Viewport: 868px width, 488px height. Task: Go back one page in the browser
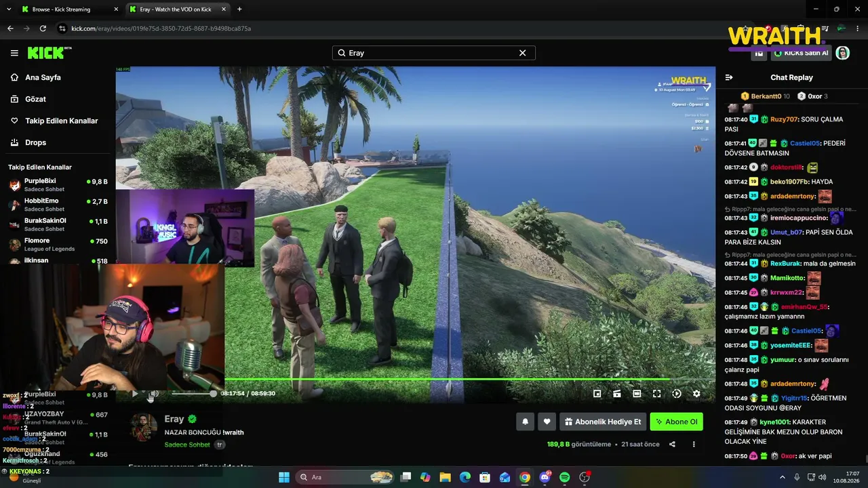click(10, 28)
